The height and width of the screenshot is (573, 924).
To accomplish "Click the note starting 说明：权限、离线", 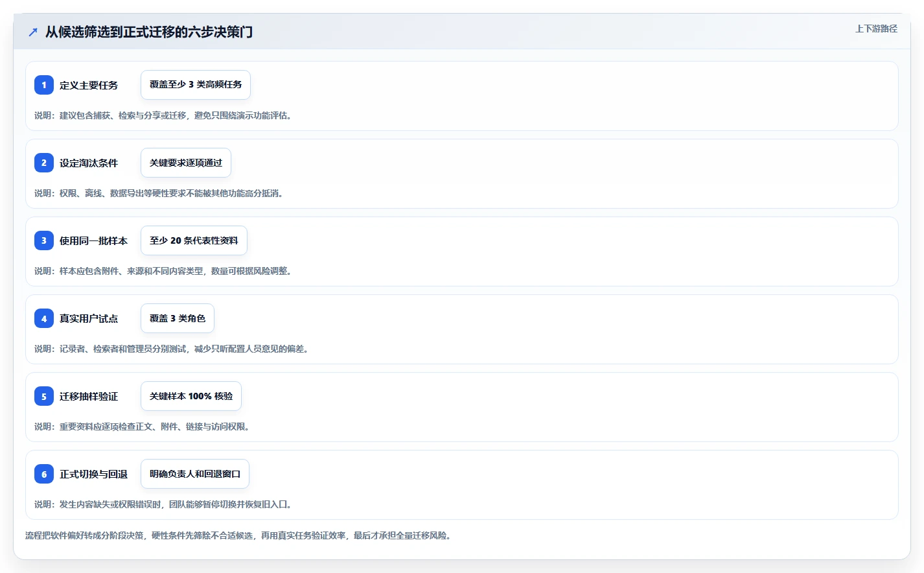I will 159,193.
